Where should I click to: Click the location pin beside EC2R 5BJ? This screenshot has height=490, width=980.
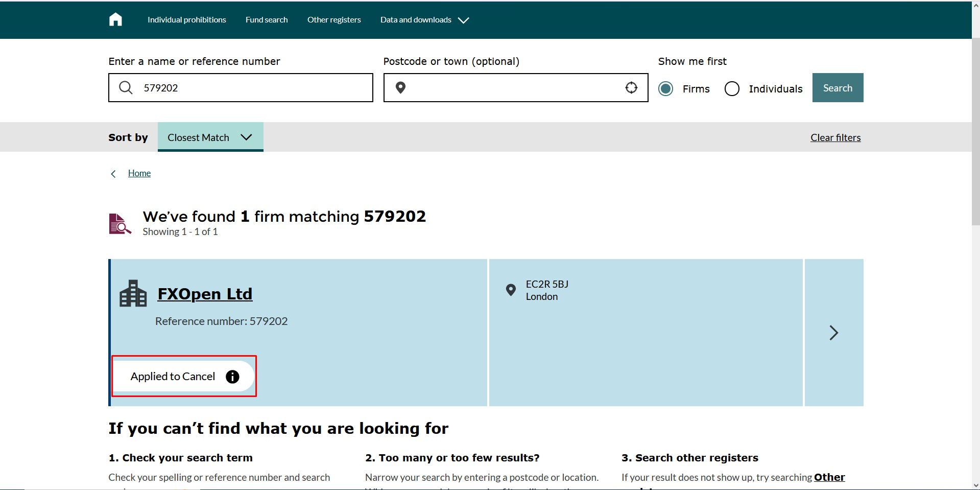511,290
